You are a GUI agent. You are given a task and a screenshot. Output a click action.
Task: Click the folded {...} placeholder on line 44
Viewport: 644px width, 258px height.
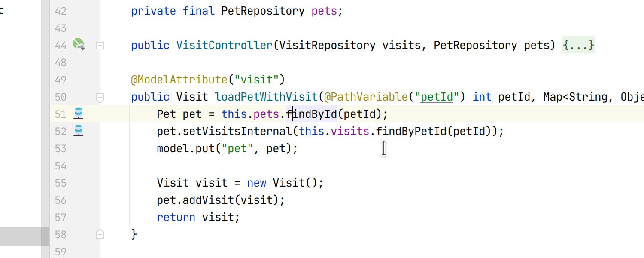(x=578, y=45)
